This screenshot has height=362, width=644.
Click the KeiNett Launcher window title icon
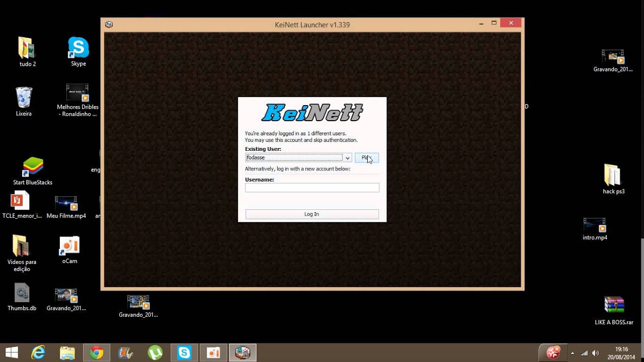point(109,24)
